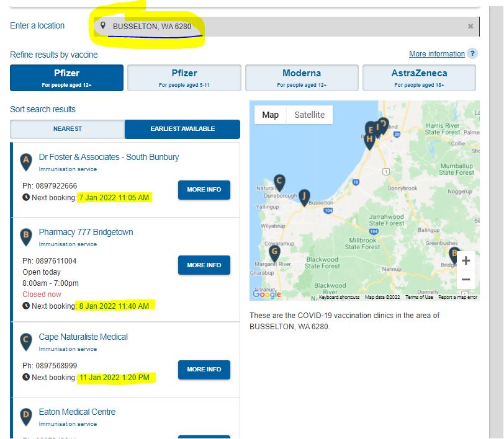The height and width of the screenshot is (439, 504).
Task: Open map Terms of Use link
Action: (419, 298)
